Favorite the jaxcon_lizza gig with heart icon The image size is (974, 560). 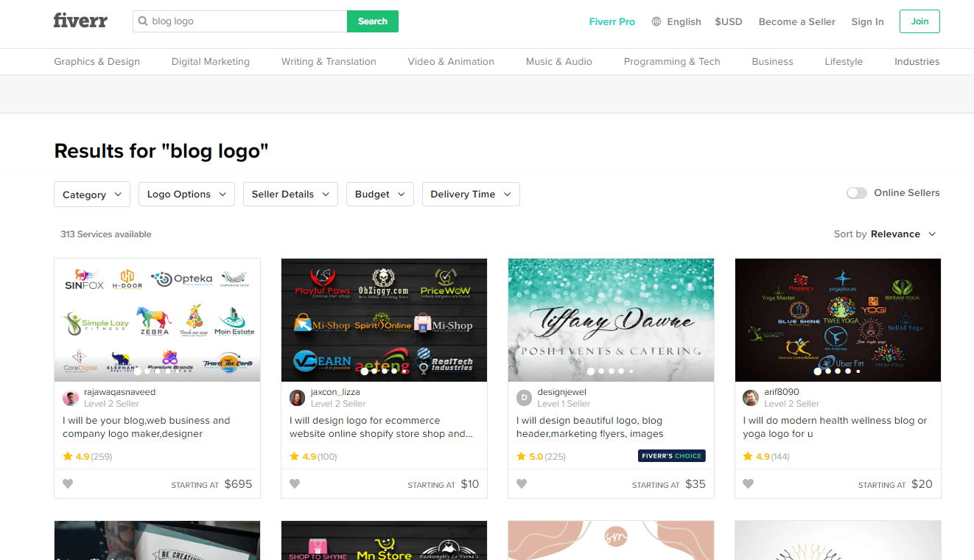coord(295,484)
